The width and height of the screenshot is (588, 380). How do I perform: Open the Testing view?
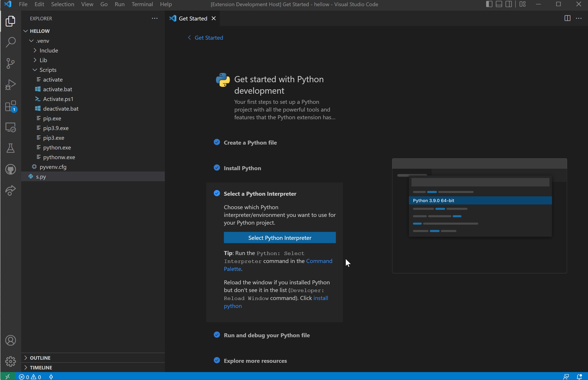(10, 148)
